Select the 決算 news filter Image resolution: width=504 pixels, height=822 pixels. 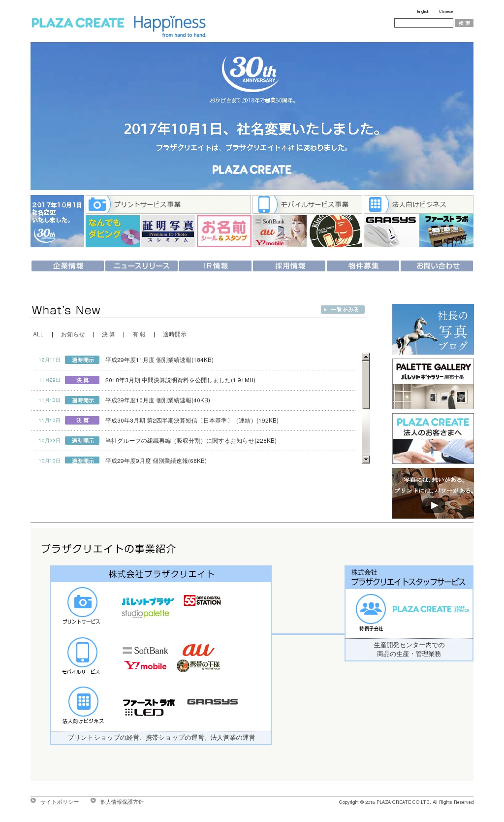tap(108, 334)
